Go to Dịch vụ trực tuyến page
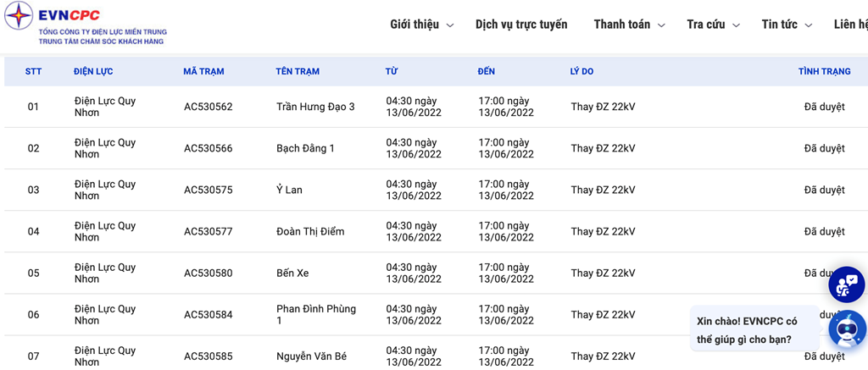The width and height of the screenshot is (868, 370). [x=521, y=25]
